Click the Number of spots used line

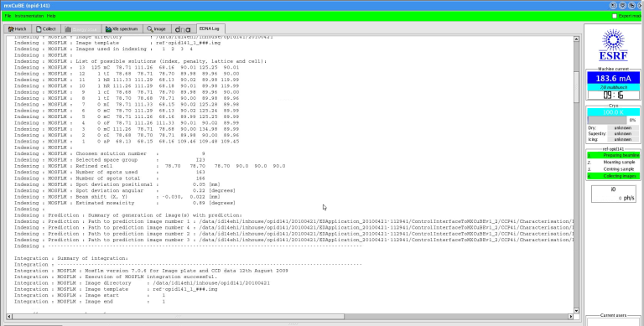point(110,172)
